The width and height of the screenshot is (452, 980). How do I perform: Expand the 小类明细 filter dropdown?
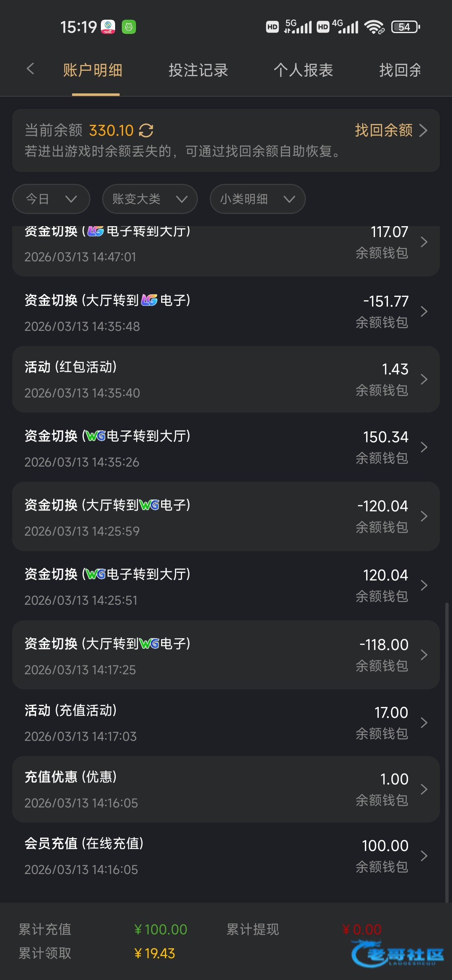(x=257, y=199)
